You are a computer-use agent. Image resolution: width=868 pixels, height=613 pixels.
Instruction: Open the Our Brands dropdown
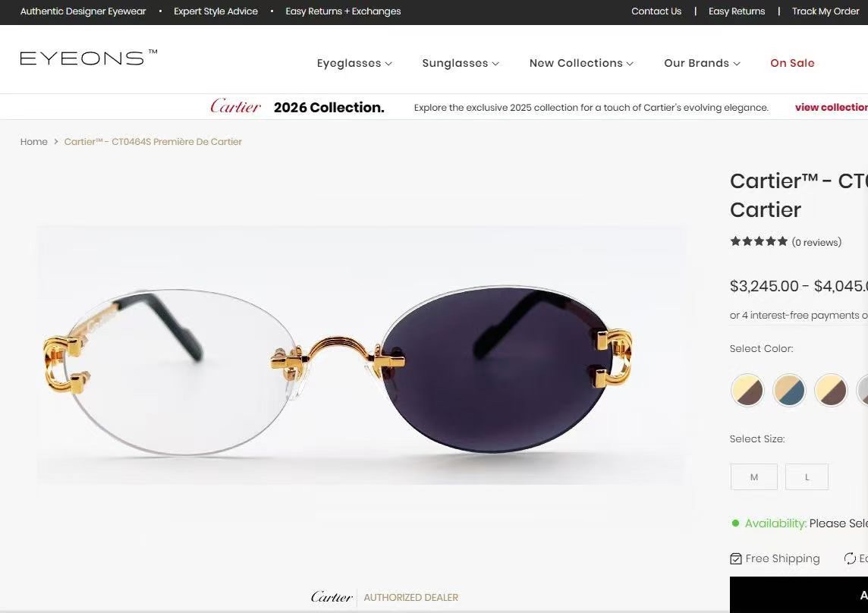point(702,63)
